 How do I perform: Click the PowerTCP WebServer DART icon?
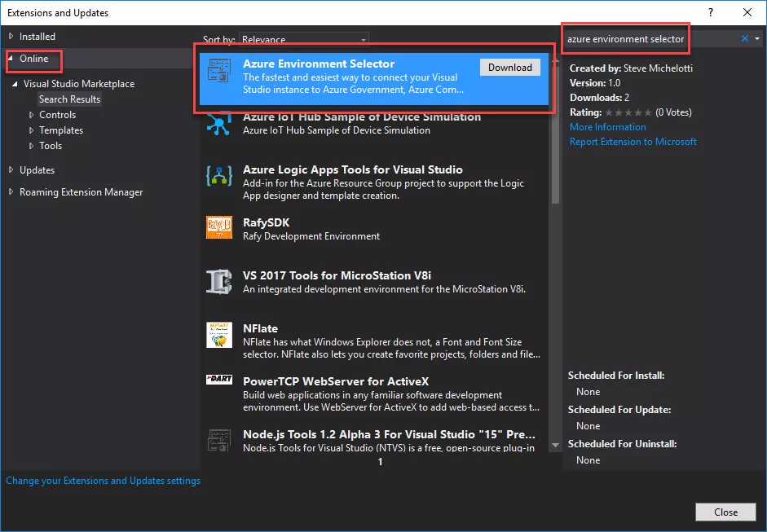(218, 379)
